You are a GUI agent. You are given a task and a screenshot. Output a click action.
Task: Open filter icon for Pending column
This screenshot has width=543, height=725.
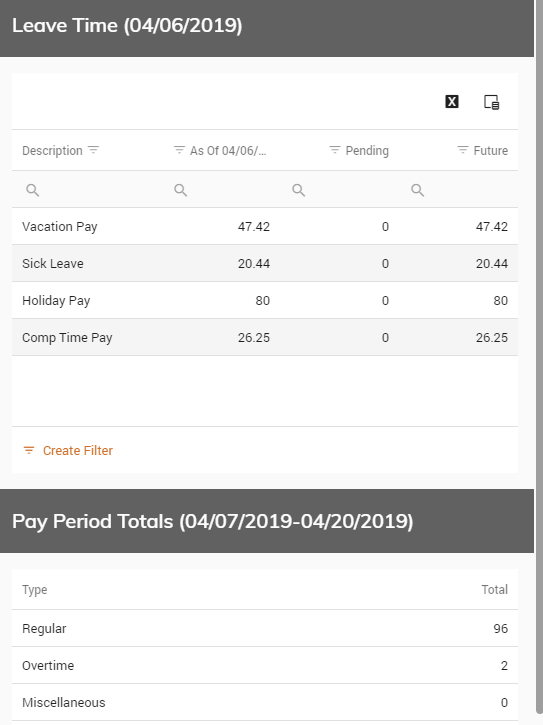(334, 150)
